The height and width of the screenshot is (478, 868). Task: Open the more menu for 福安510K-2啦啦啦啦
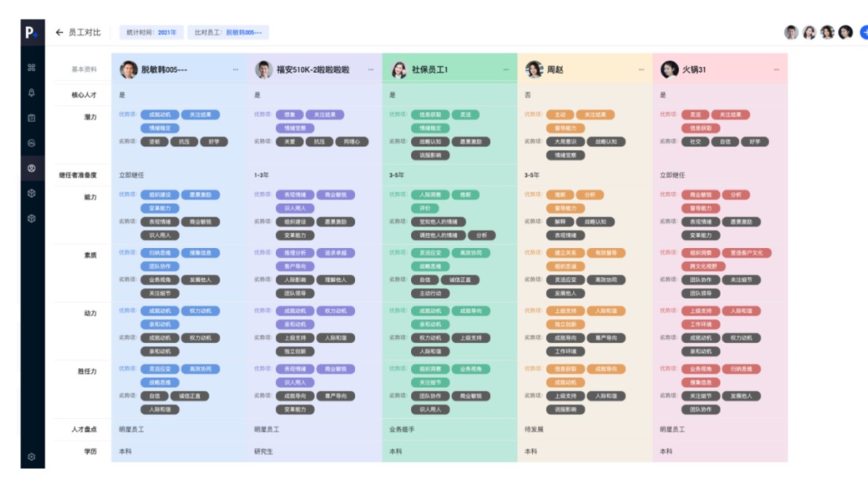tap(371, 70)
